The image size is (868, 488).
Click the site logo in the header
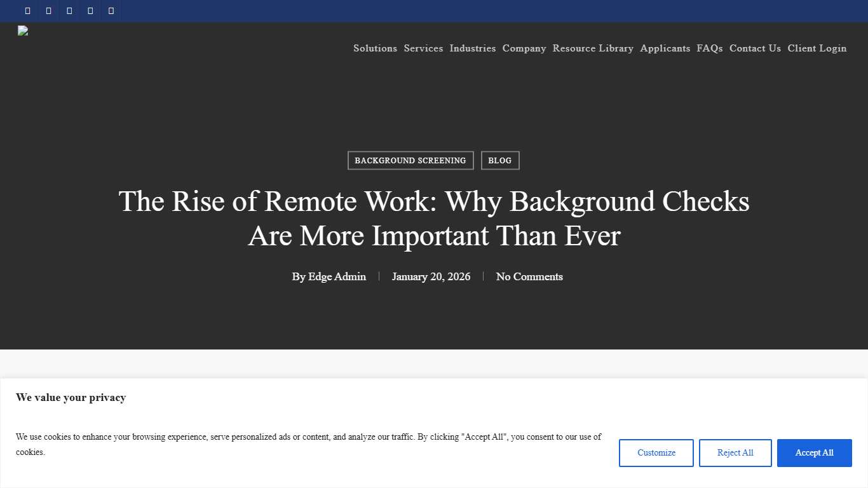(x=23, y=30)
